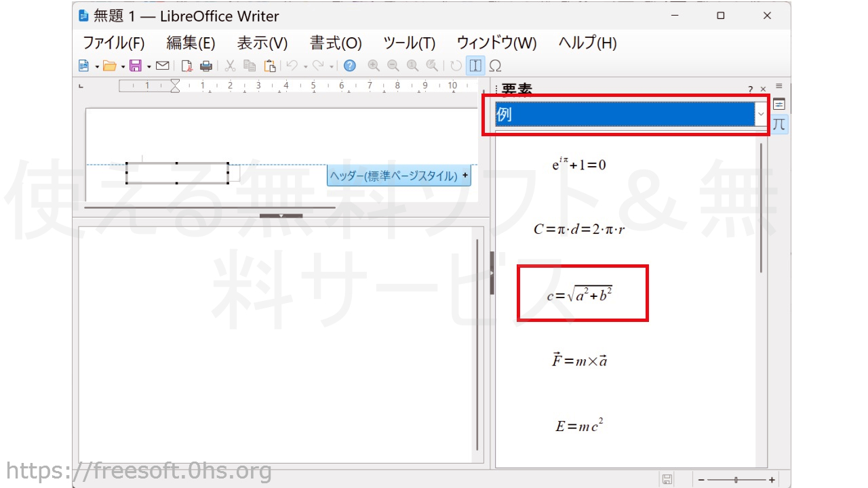The width and height of the screenshot is (868, 488).
Task: Expand the 例 category dropdown in Elements panel
Action: tap(761, 115)
